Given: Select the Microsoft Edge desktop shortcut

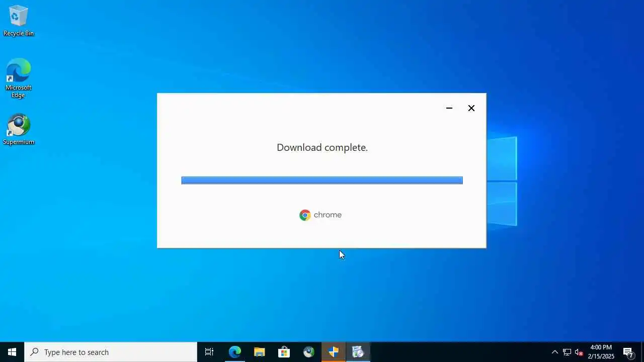Looking at the screenshot, I should (x=19, y=78).
